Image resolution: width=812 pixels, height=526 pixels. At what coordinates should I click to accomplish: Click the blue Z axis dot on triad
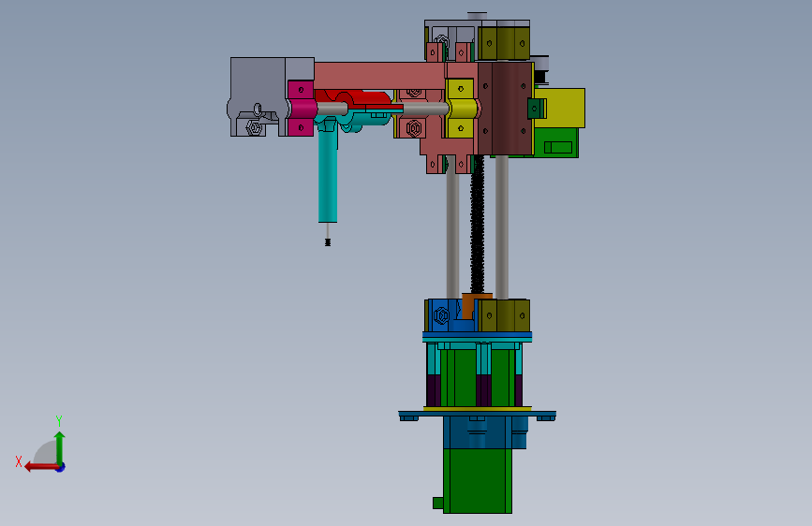61,467
